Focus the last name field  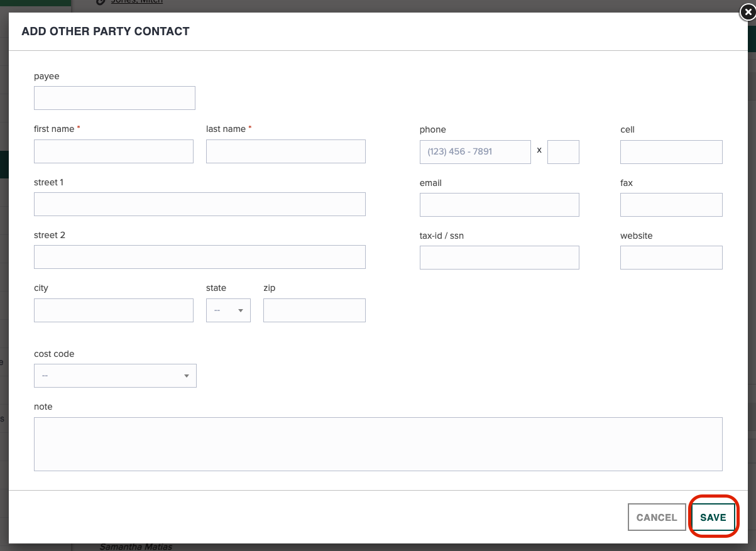[286, 151]
